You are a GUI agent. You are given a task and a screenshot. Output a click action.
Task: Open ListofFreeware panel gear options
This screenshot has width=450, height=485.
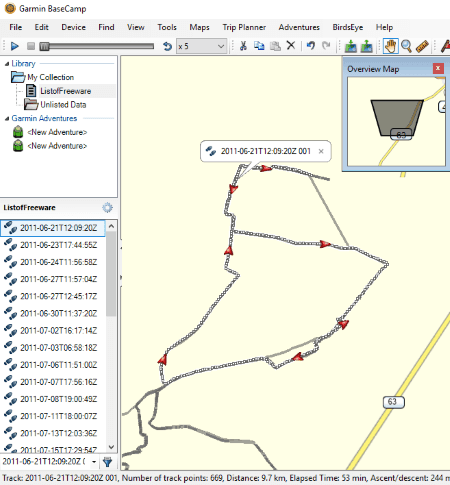(x=107, y=208)
